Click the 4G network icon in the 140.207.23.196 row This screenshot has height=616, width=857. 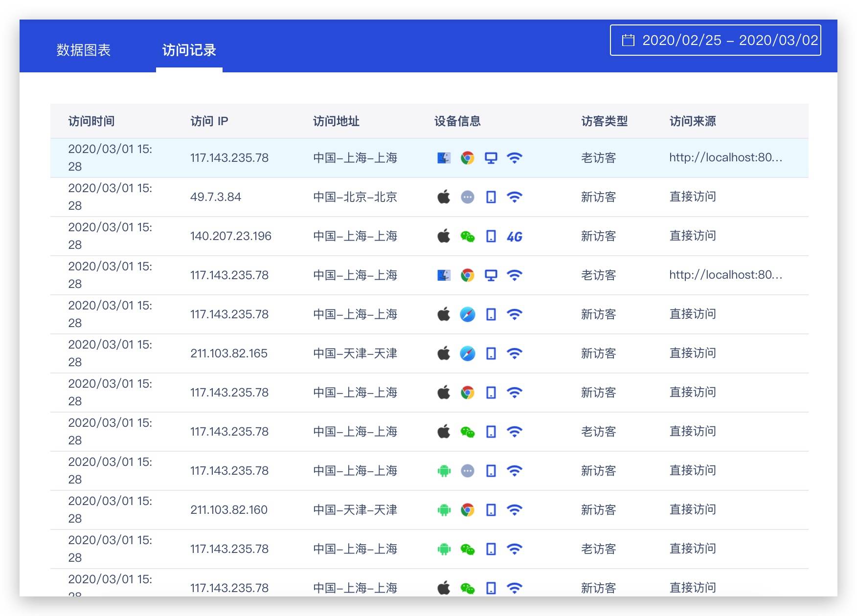pyautogui.click(x=515, y=237)
